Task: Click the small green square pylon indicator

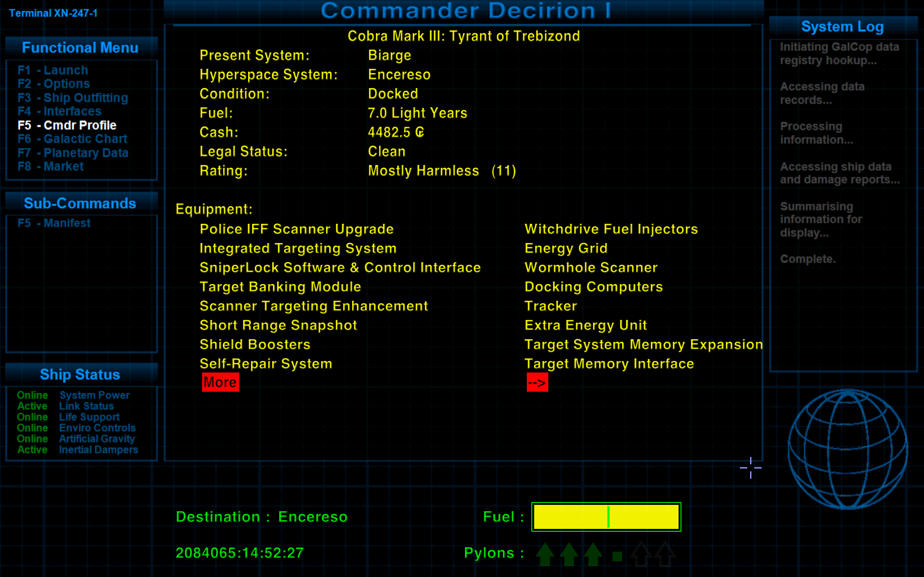Action: pyautogui.click(x=617, y=556)
